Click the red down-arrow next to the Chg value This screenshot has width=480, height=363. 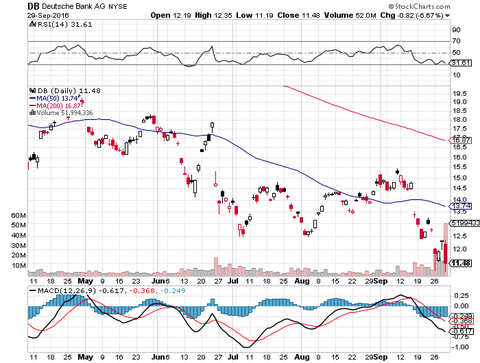447,15
